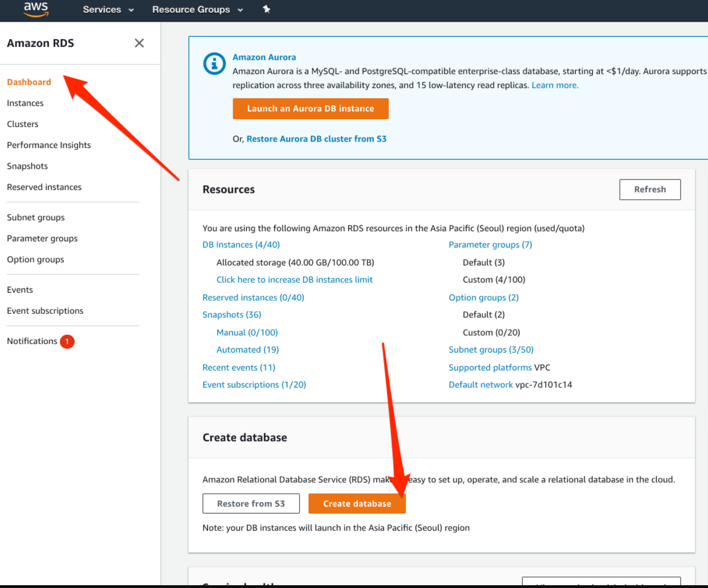This screenshot has width=708, height=588.
Task: Open Automated (19) snapshots link
Action: click(248, 350)
